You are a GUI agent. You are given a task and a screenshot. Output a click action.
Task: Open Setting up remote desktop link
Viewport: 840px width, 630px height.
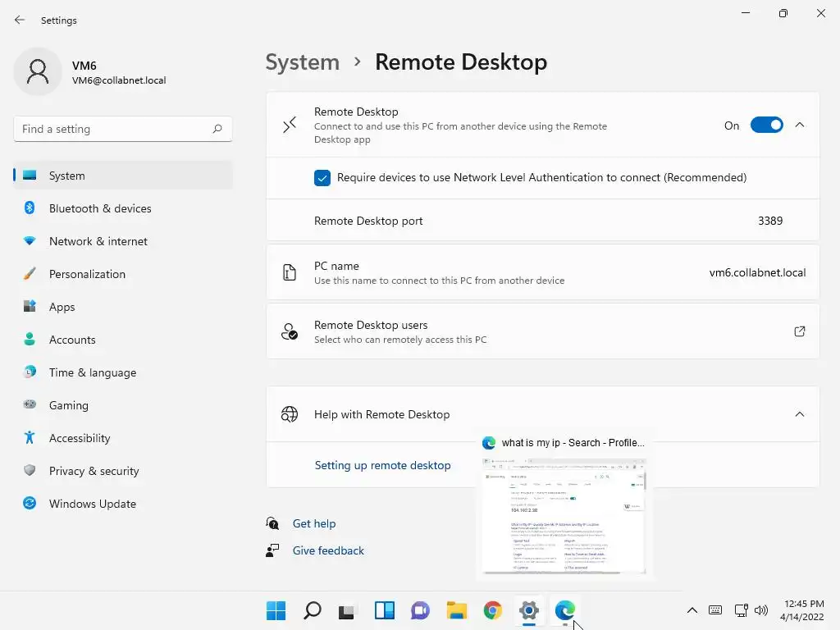point(382,465)
